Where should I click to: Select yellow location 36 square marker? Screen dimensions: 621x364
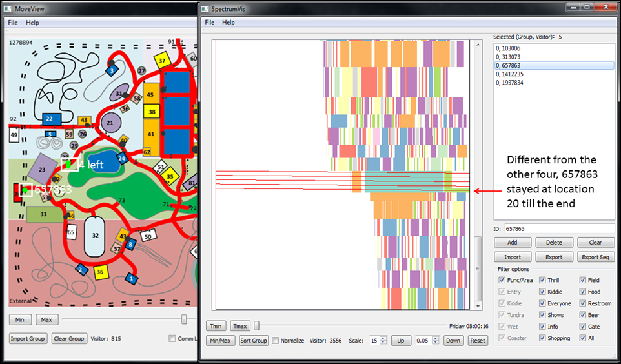point(100,272)
